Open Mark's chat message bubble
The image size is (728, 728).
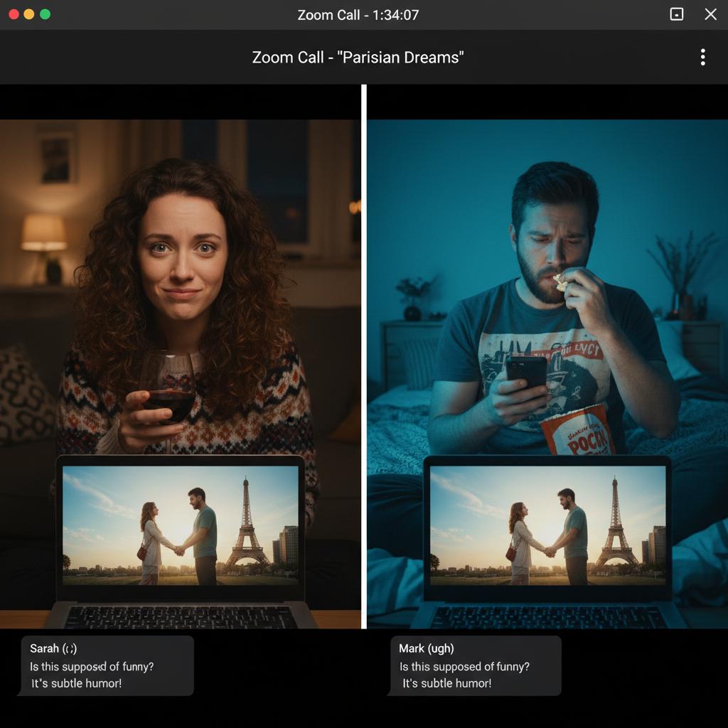point(475,665)
